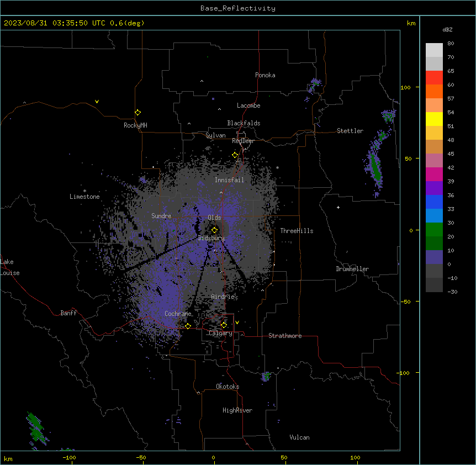Click the 2023/08/31 03:35:50 UTC timestamp

55,23
